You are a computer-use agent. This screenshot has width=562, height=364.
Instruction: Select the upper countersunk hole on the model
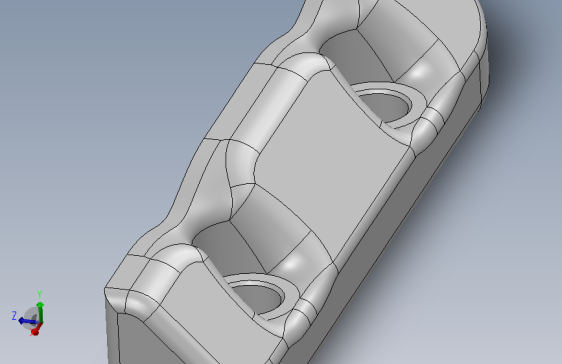384,106
